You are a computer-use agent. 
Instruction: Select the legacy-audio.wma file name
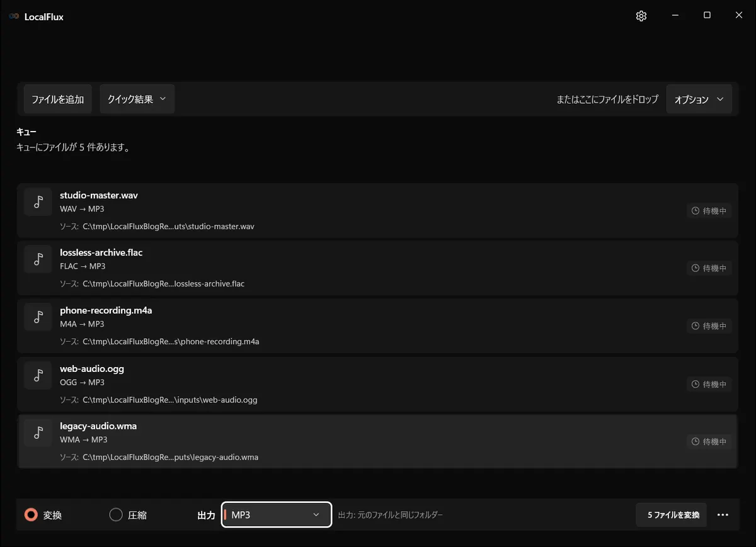tap(98, 426)
